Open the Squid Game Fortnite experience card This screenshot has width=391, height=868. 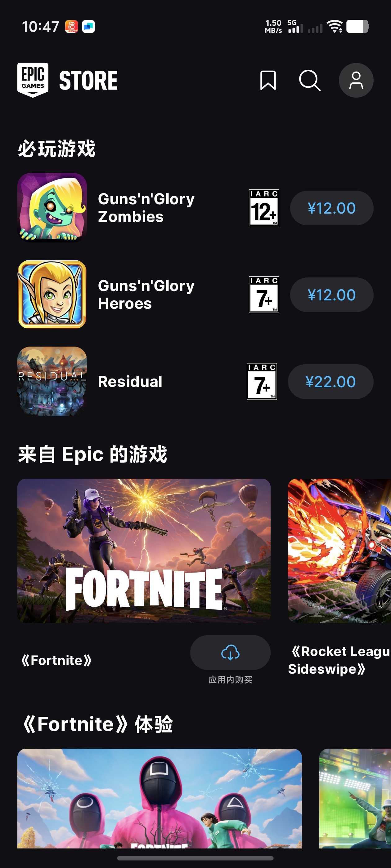(x=160, y=799)
